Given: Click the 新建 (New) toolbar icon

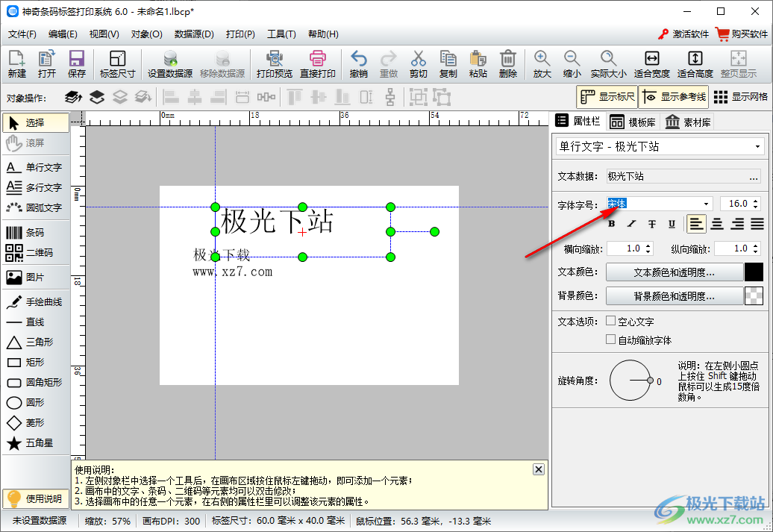Looking at the screenshot, I should [16, 63].
